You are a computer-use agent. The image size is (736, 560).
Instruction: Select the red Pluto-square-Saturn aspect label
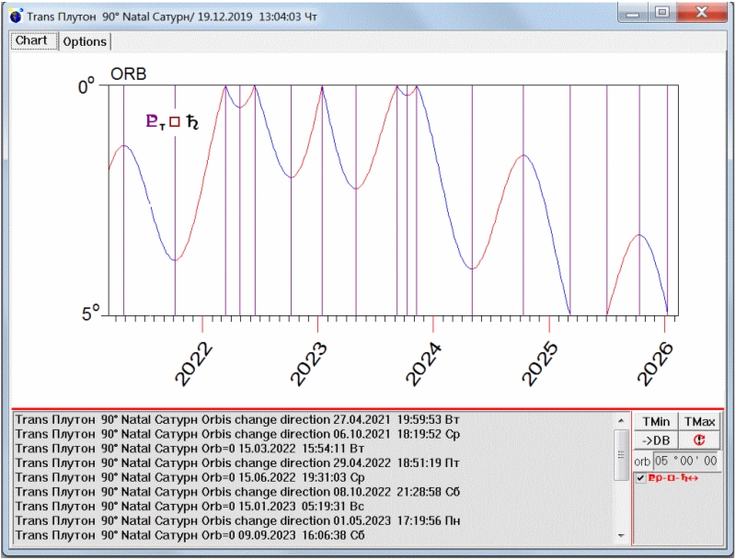pyautogui.click(x=673, y=479)
